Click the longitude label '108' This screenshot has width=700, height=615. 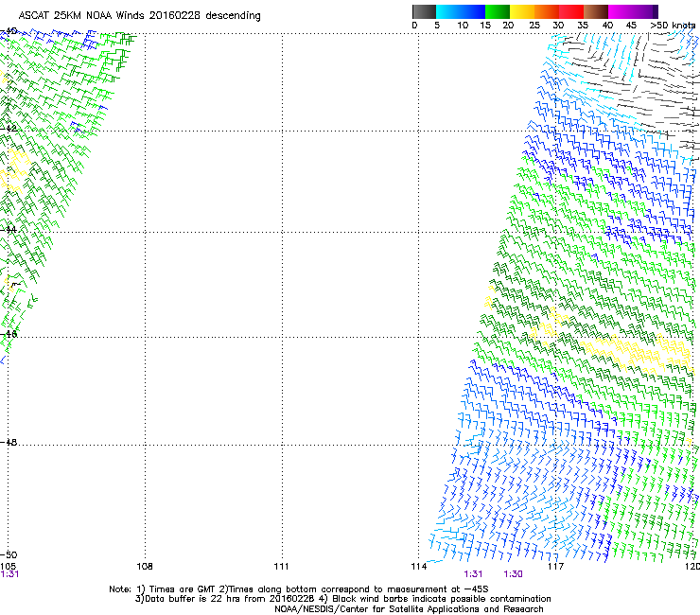click(144, 567)
